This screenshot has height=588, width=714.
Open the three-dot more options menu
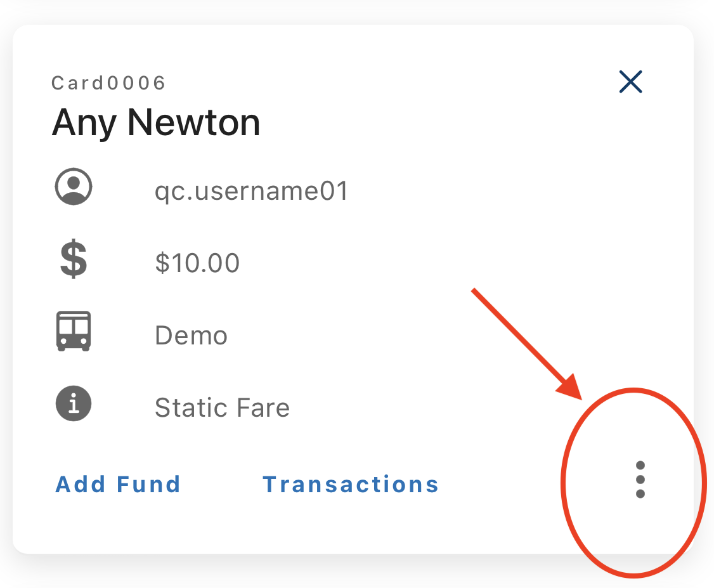[640, 480]
